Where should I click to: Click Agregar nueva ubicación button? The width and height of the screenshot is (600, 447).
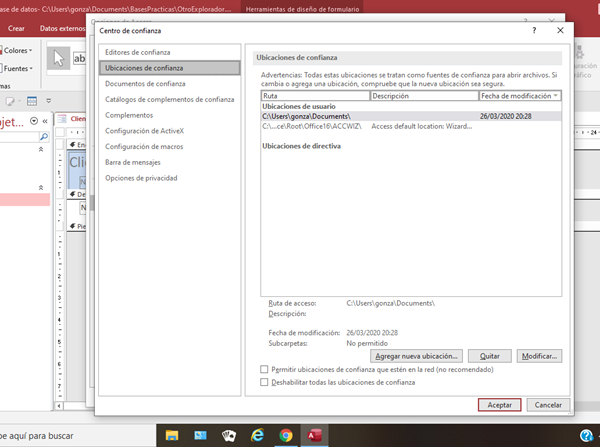(x=416, y=356)
